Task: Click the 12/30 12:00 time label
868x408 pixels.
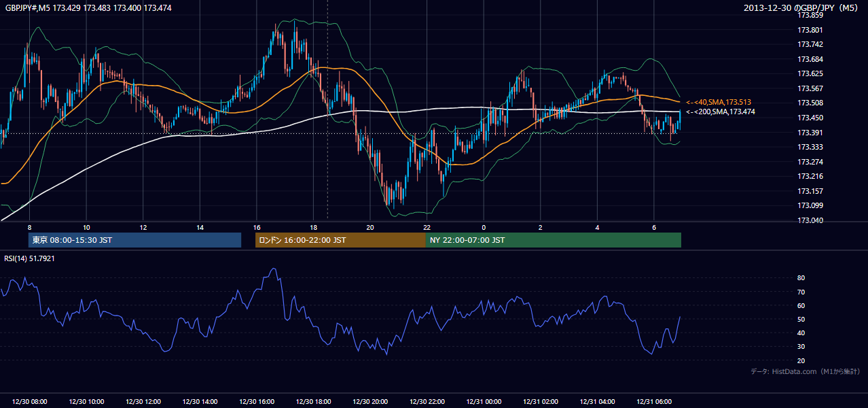Action: [x=143, y=402]
